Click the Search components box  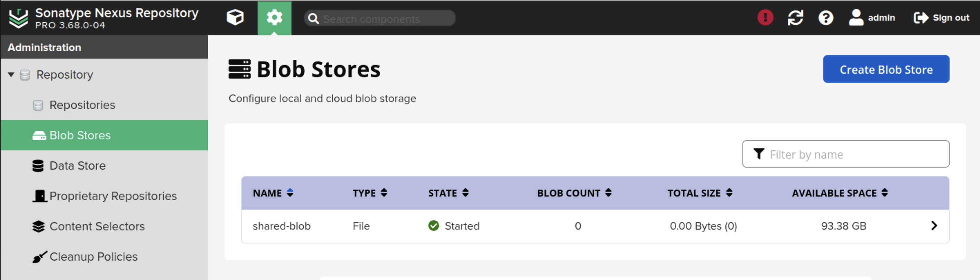379,18
